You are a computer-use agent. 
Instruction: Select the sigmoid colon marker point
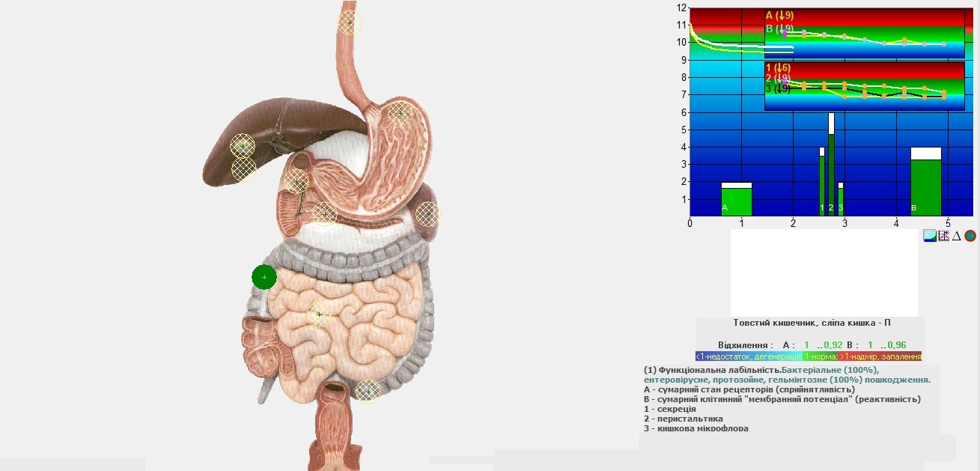point(368,391)
